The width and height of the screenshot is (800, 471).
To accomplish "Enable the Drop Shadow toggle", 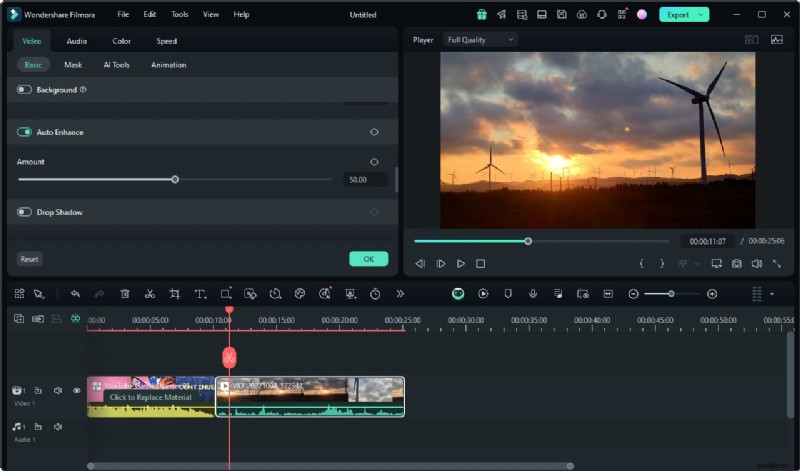I will coord(24,212).
